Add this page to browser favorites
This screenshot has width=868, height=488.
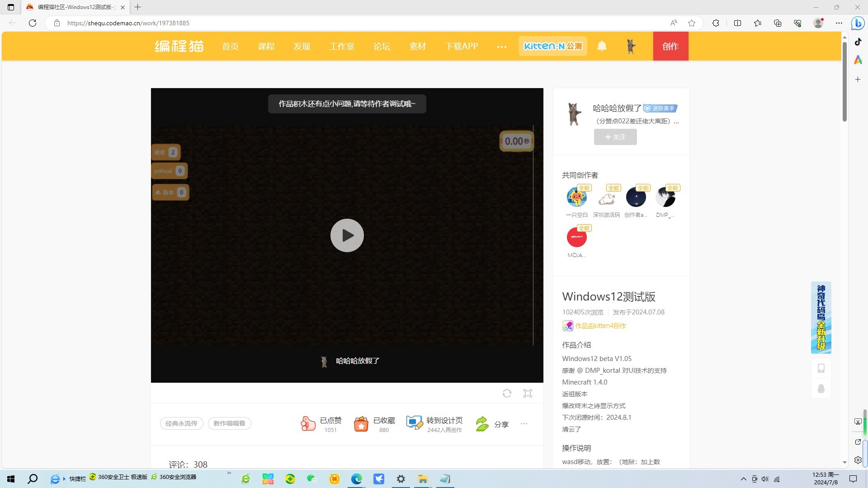pos(692,23)
